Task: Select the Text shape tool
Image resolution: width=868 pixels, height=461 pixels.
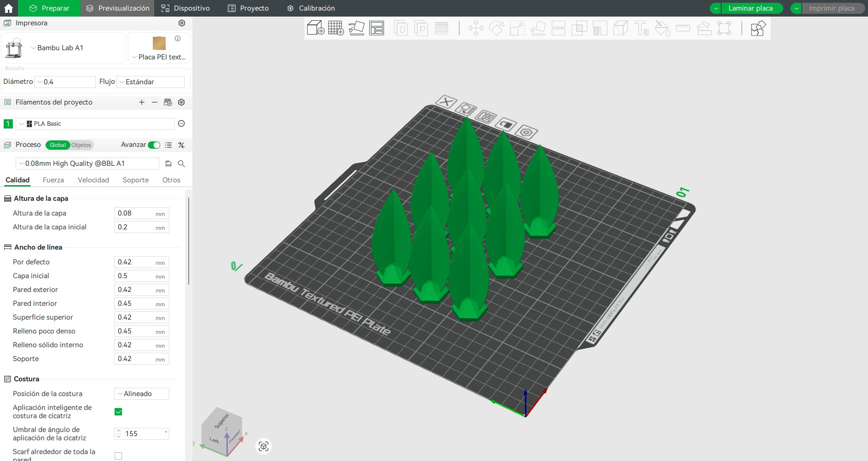Action: click(x=642, y=29)
